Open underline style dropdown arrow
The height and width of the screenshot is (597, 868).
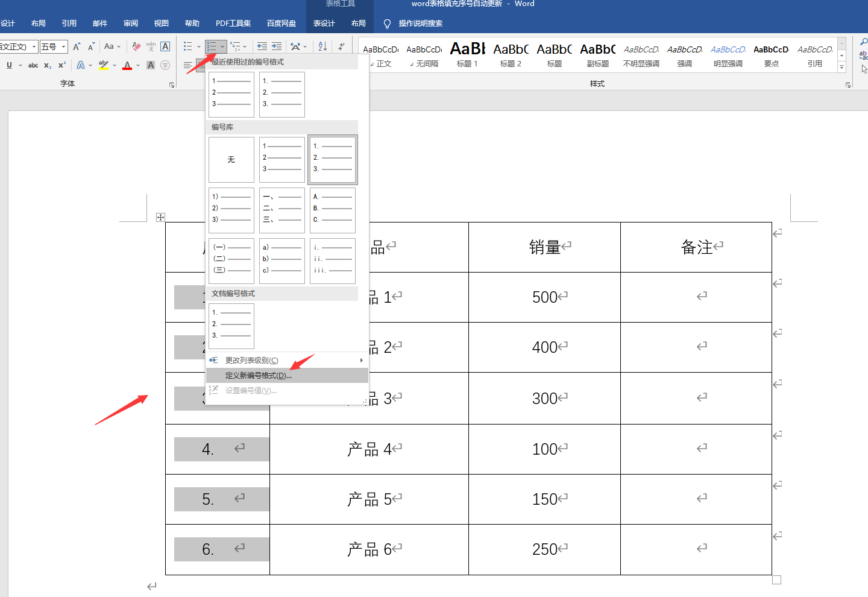coord(20,65)
